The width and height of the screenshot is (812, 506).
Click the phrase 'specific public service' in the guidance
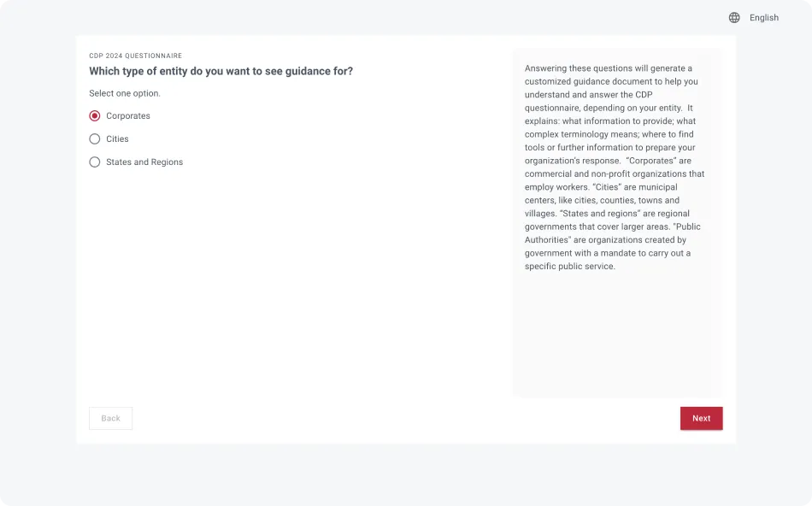[568, 267]
